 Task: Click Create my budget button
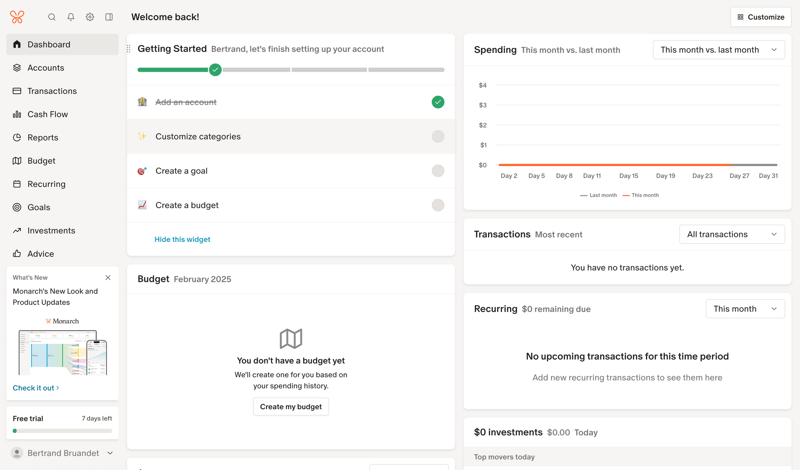291,407
